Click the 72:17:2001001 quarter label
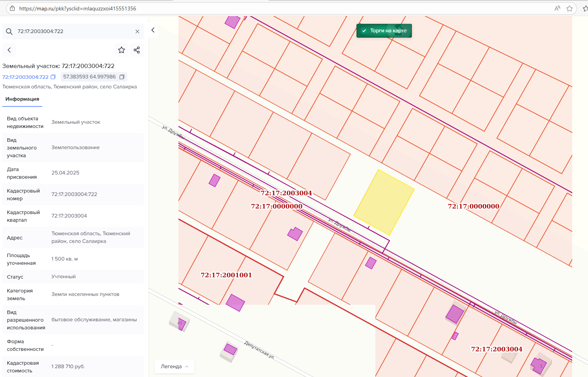 tap(226, 275)
